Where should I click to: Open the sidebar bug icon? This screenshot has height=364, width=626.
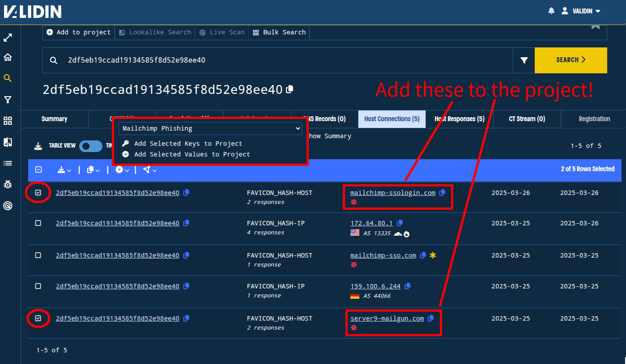point(8,184)
